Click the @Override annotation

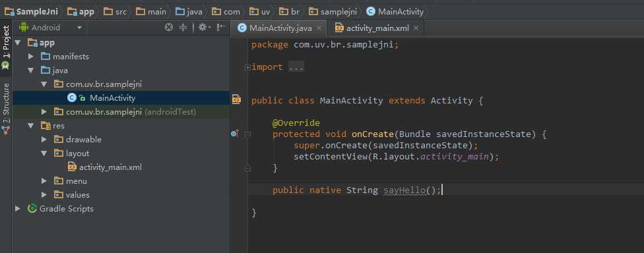click(296, 123)
